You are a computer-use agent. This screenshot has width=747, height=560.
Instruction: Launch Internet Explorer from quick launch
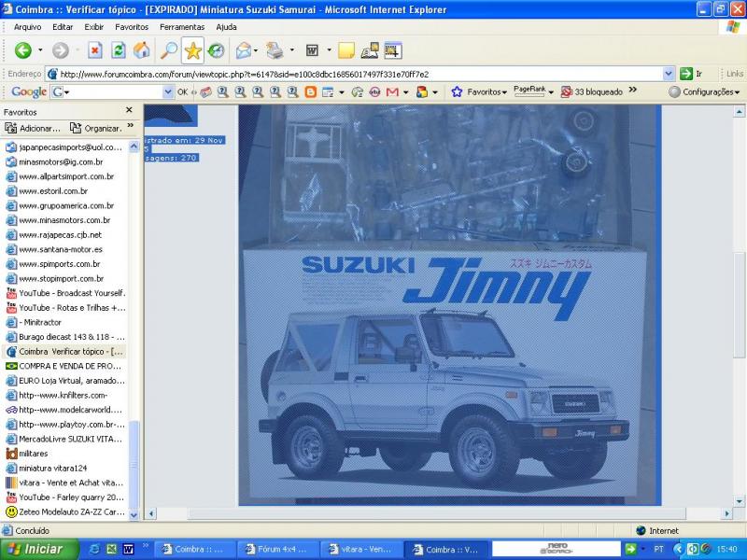(x=94, y=549)
